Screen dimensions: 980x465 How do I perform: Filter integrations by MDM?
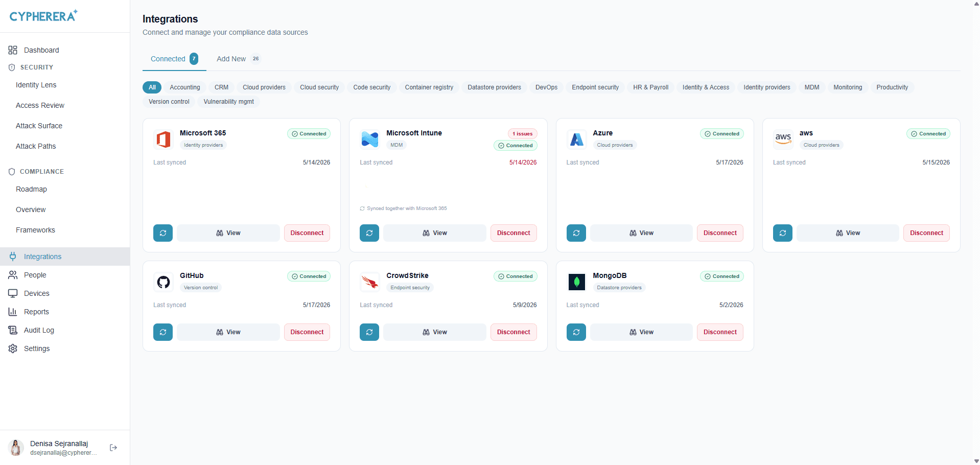tap(812, 87)
